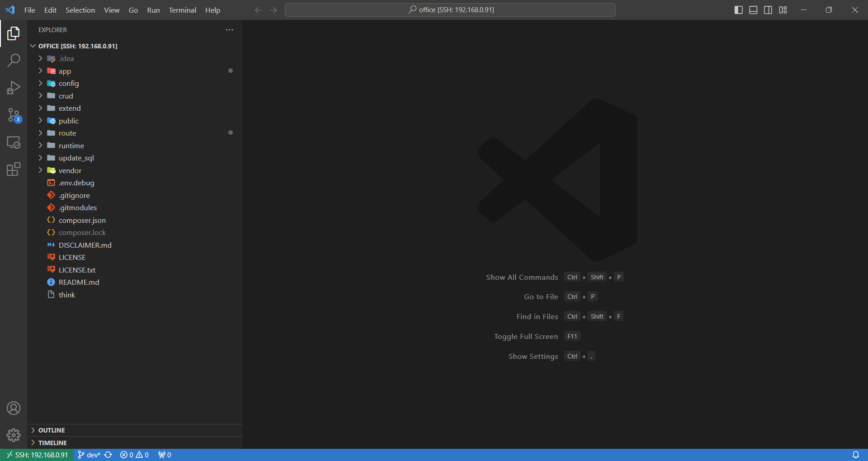Toggle secondary side bar visibility

(768, 10)
